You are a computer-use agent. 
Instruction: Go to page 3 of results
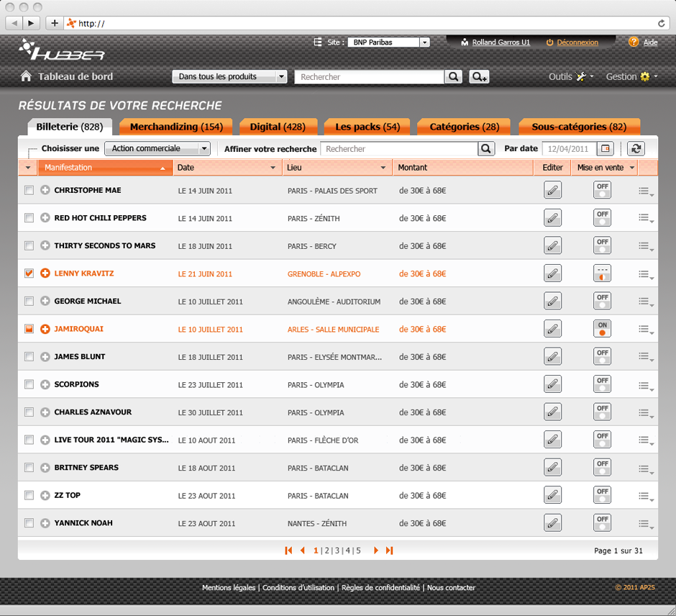(x=337, y=551)
